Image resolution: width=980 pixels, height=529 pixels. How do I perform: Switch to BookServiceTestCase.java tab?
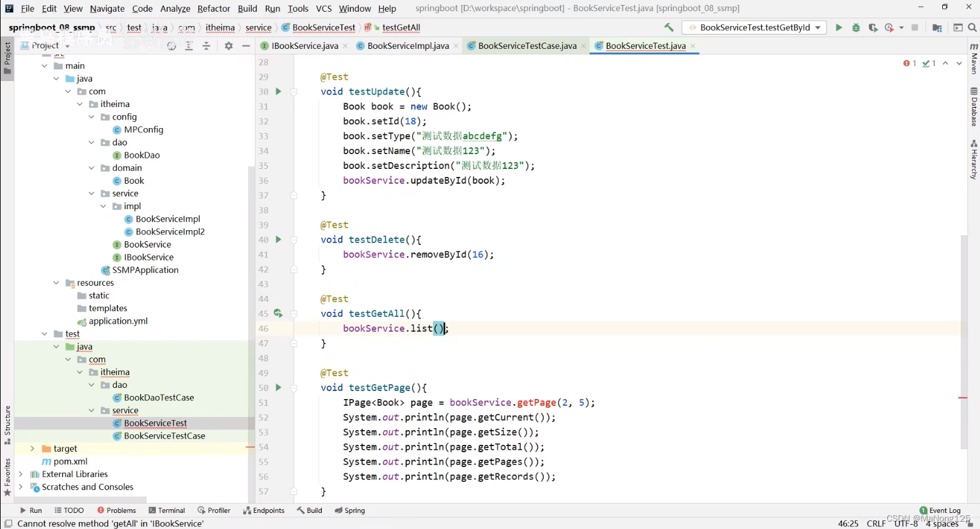[x=527, y=46]
